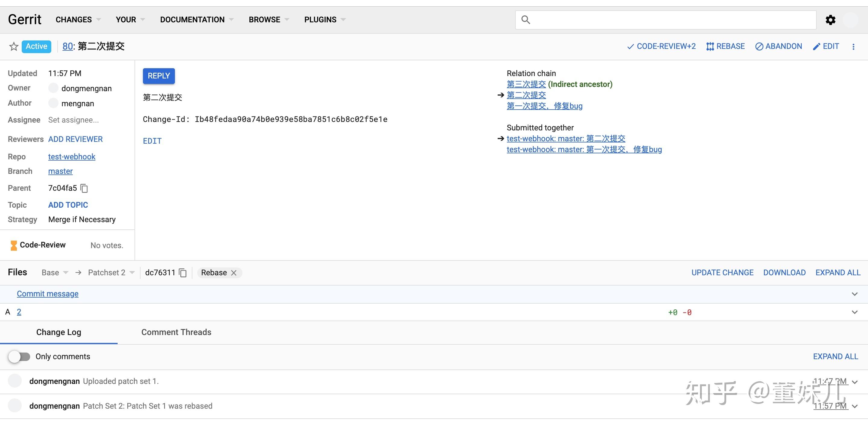Open the overflow three-dot menu
The height and width of the screenshot is (428, 868).
point(854,46)
